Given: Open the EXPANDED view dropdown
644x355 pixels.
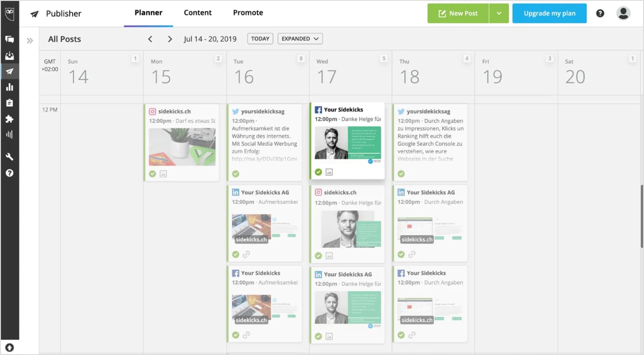Looking at the screenshot, I should pyautogui.click(x=300, y=39).
